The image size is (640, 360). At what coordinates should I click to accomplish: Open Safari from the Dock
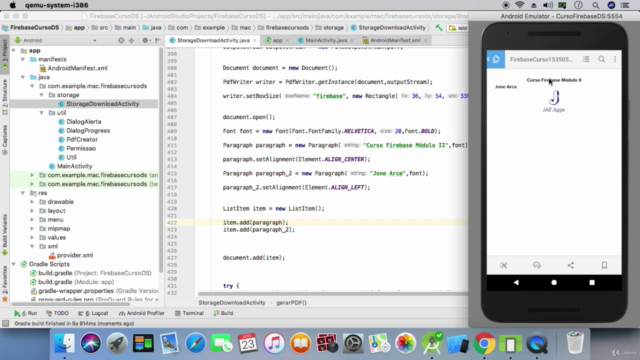coord(196,343)
